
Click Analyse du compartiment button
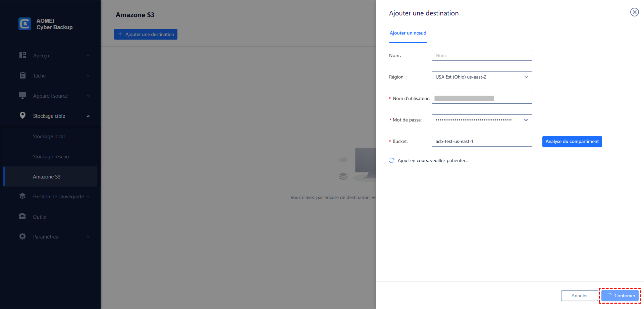(x=572, y=142)
